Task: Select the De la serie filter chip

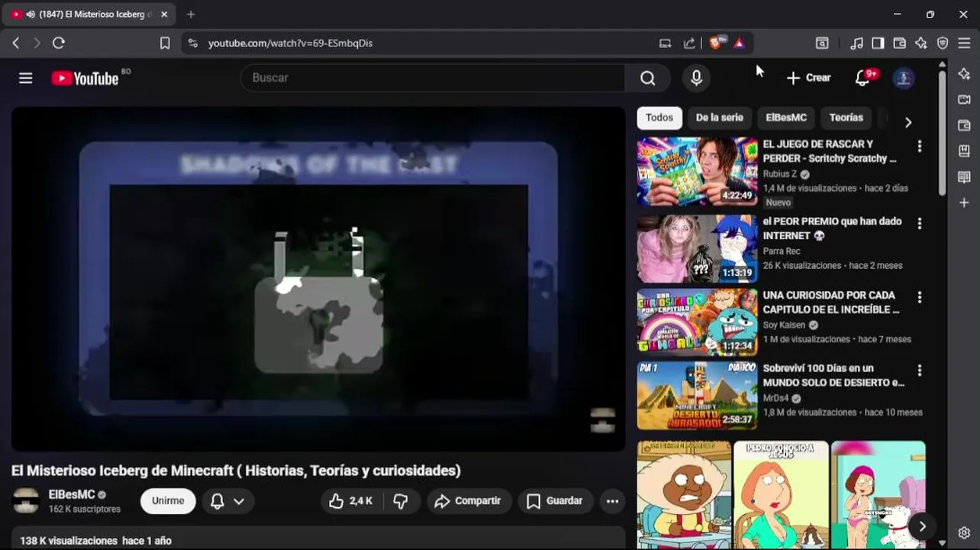Action: tap(719, 118)
